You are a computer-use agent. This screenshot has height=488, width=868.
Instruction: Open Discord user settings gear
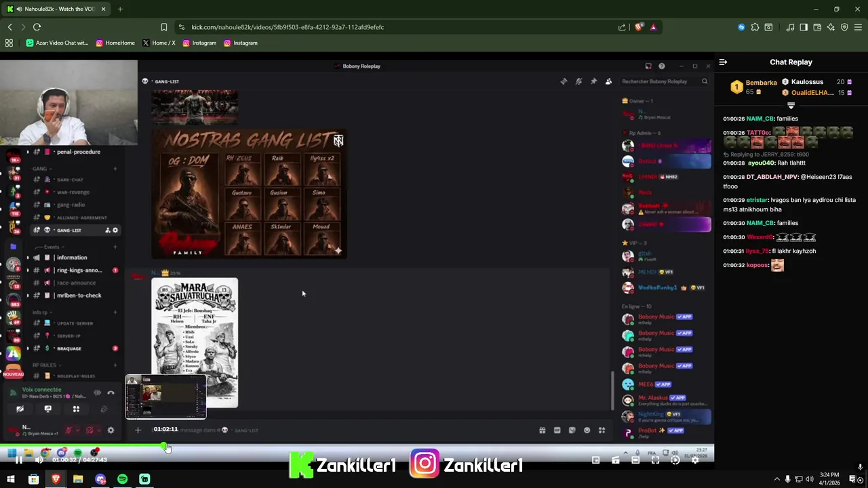(x=111, y=430)
